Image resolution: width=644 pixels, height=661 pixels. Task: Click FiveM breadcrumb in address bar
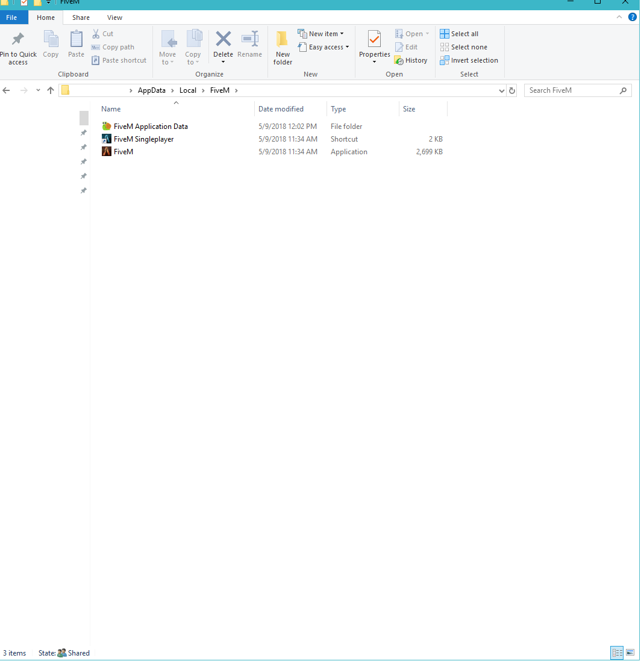(x=220, y=90)
